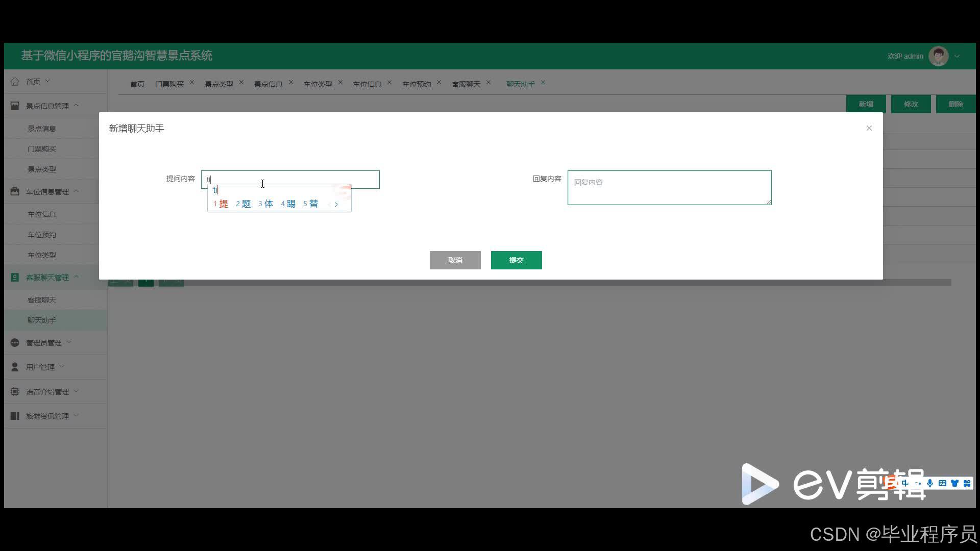Choose candidate 2 题 in IME popup
Image resolution: width=980 pixels, height=551 pixels.
243,204
